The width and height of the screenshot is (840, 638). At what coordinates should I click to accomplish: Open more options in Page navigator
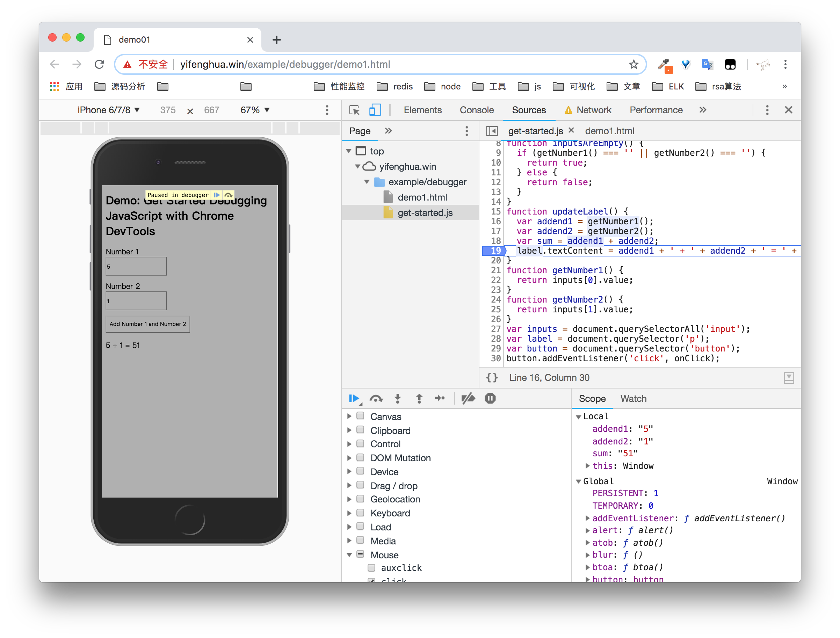click(x=467, y=131)
